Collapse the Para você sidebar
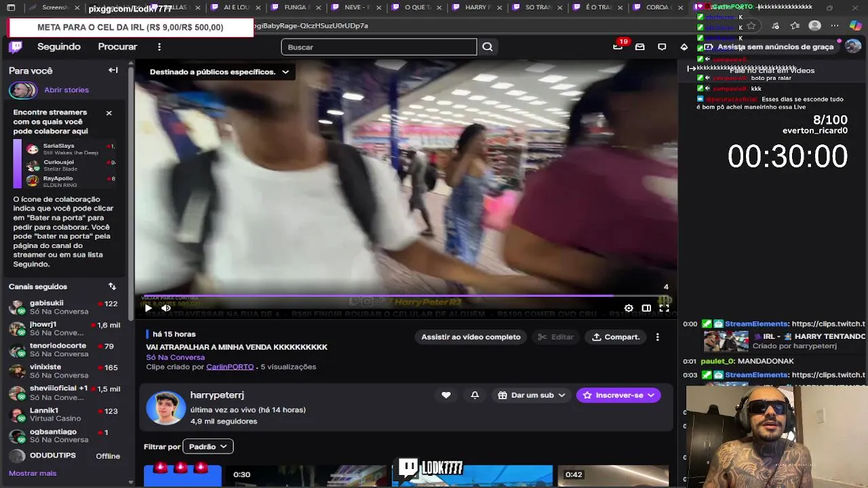868x488 pixels. pyautogui.click(x=113, y=70)
